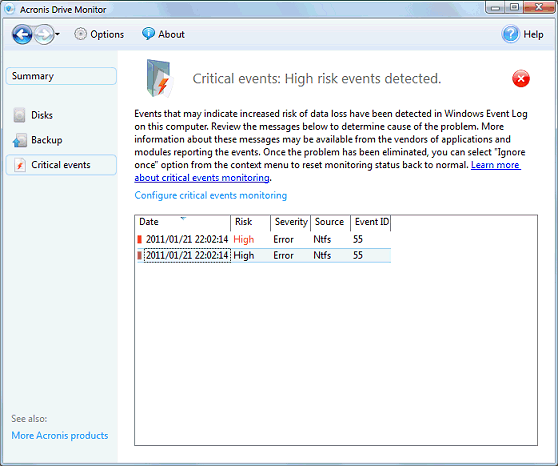The width and height of the screenshot is (558, 466).
Task: Select the Summary sidebar item
Action: click(61, 76)
